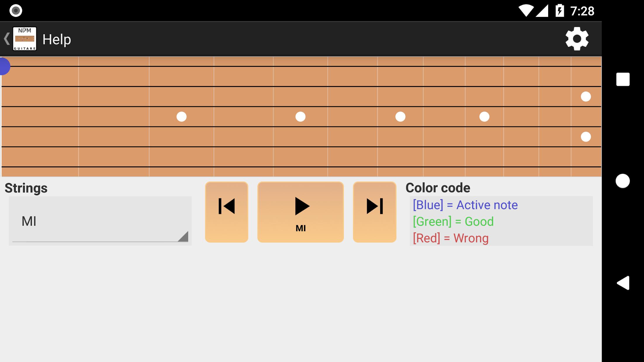
Task: Tap the third-fret white inlay dot
Action: coord(181,116)
